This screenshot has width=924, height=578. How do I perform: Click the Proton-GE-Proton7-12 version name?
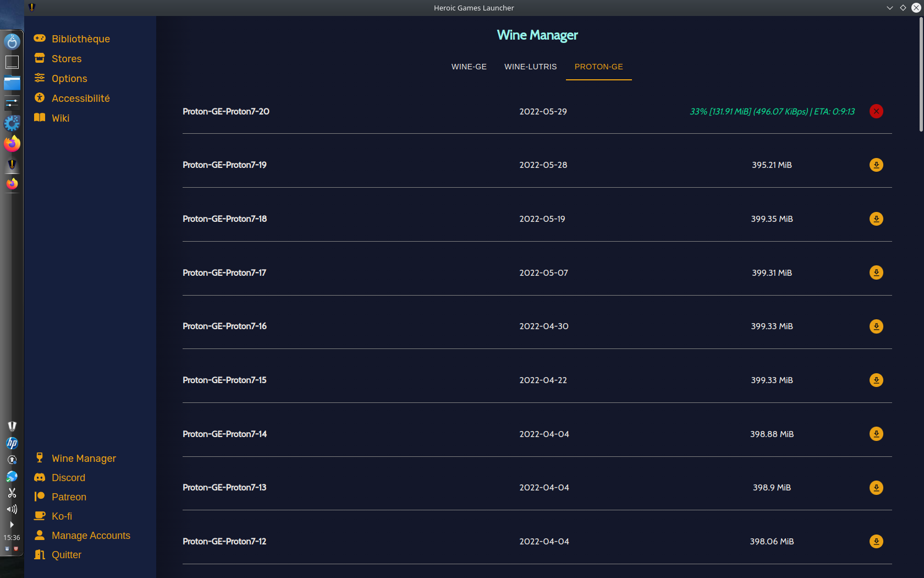point(224,542)
